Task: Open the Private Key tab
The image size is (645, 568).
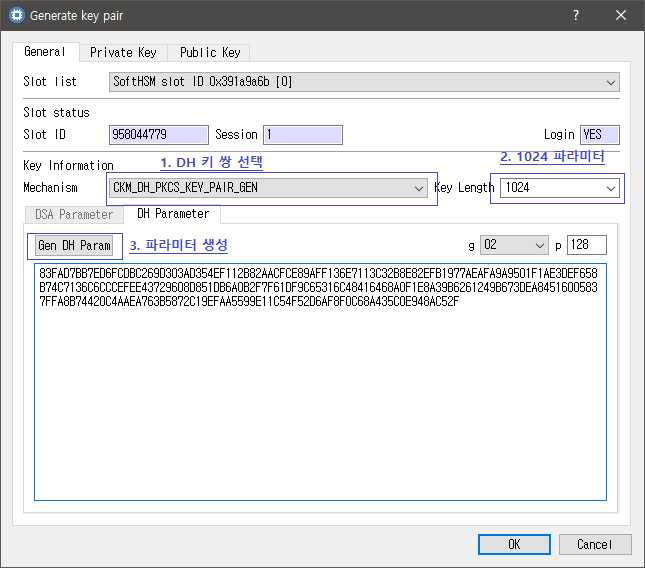Action: point(123,53)
